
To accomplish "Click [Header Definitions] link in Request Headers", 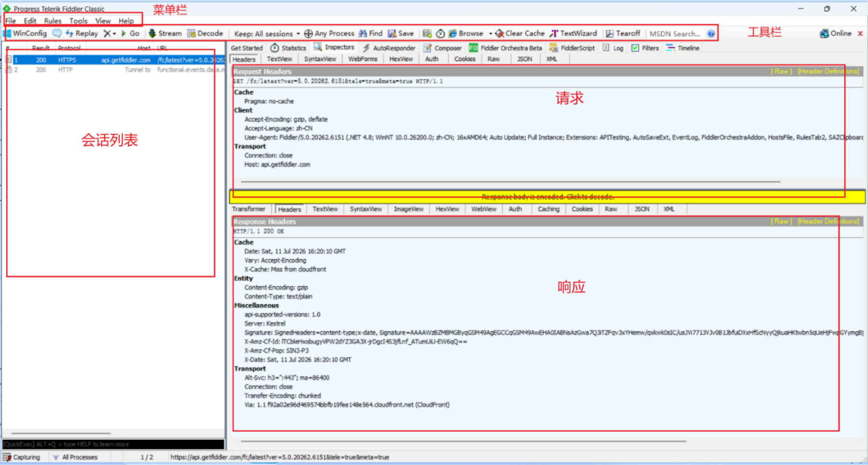I will (x=828, y=71).
